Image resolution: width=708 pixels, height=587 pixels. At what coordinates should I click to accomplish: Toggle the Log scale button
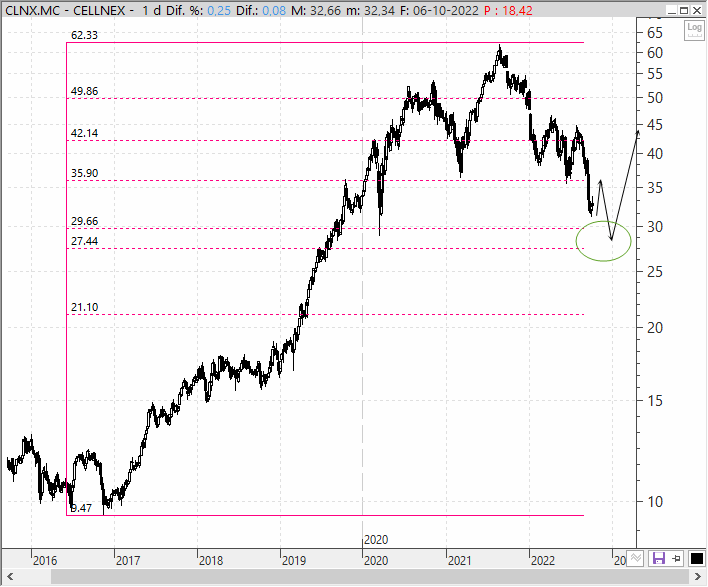694,30
